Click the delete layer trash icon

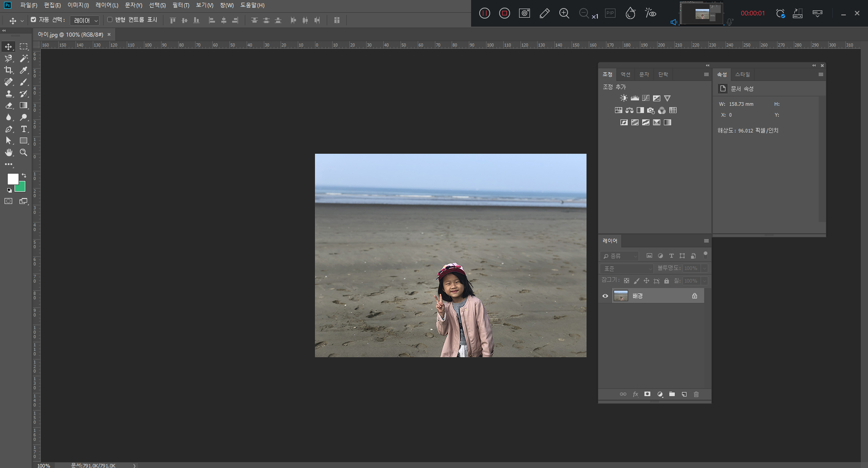(x=696, y=394)
